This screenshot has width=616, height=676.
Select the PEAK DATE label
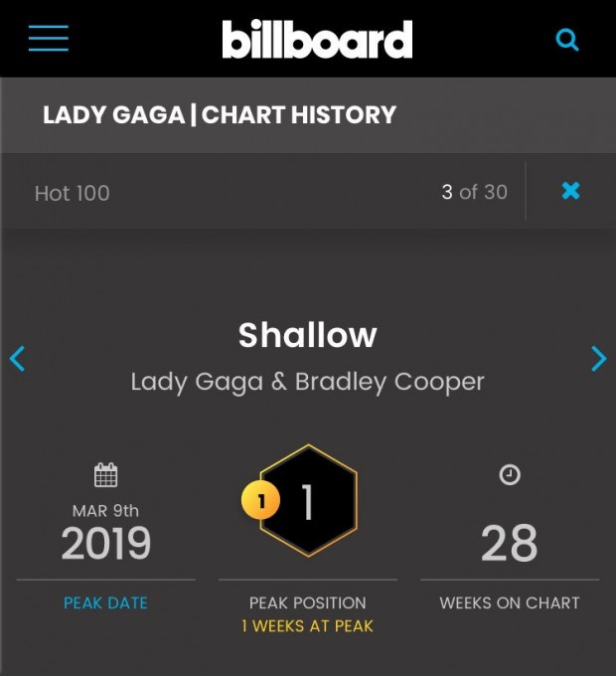coord(105,602)
